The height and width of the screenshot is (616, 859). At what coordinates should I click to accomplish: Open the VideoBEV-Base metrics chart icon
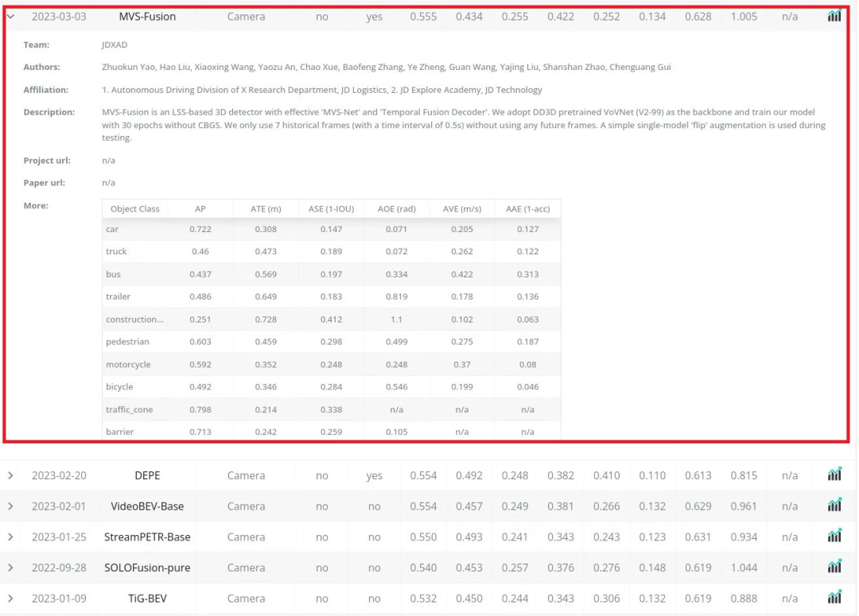tap(834, 506)
